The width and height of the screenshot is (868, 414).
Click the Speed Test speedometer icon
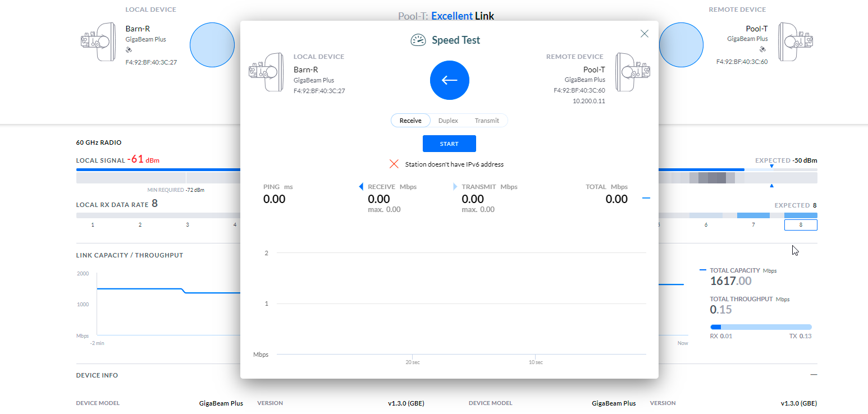[x=418, y=40]
